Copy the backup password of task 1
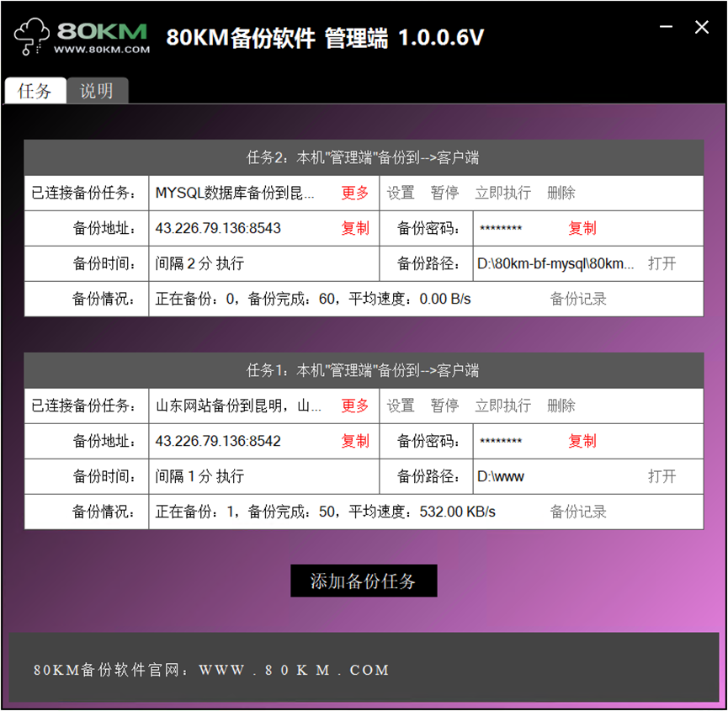The image size is (728, 711). 582,441
